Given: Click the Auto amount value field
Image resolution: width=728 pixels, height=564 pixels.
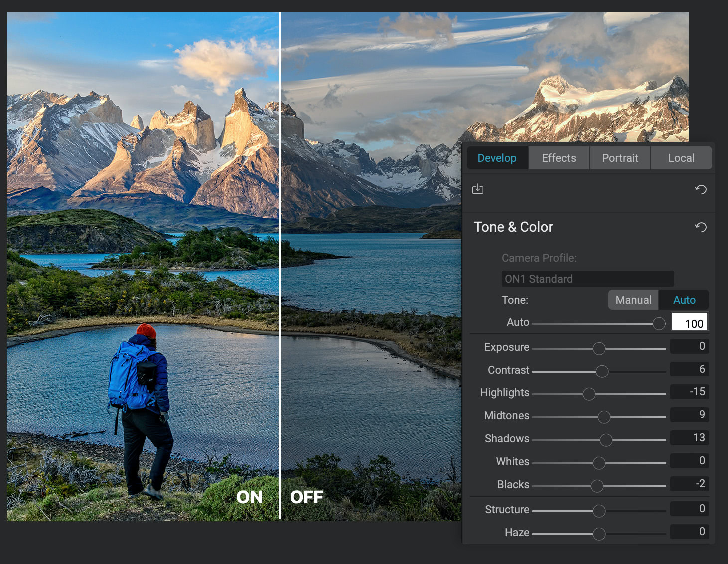Looking at the screenshot, I should click(689, 323).
